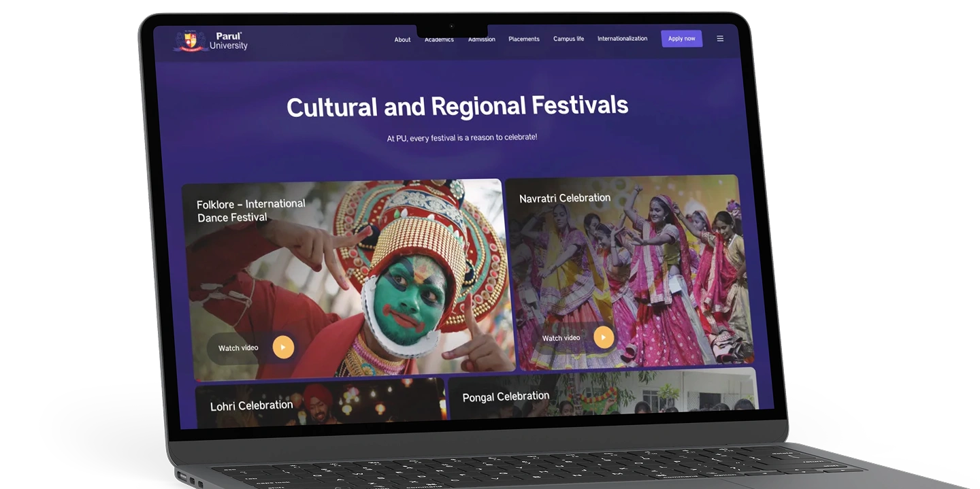
Task: Open the Internationalization menu item
Action: [x=622, y=39]
